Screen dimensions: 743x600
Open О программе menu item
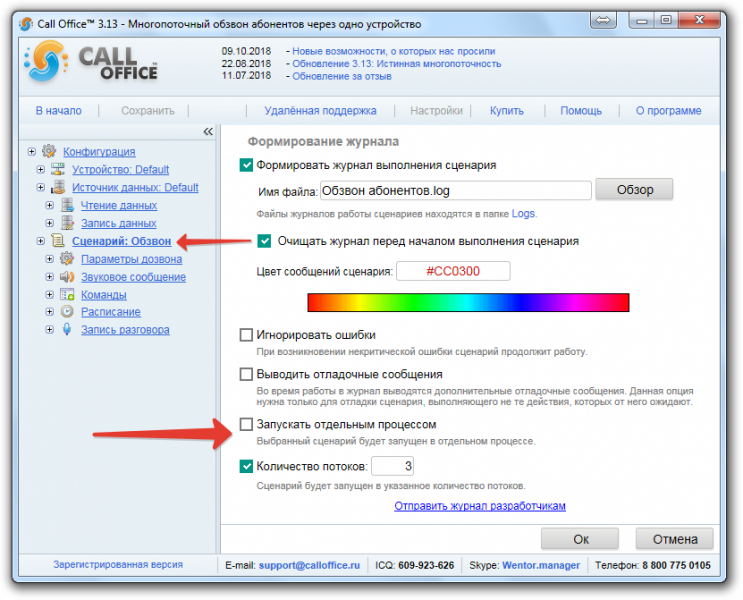coord(668,110)
